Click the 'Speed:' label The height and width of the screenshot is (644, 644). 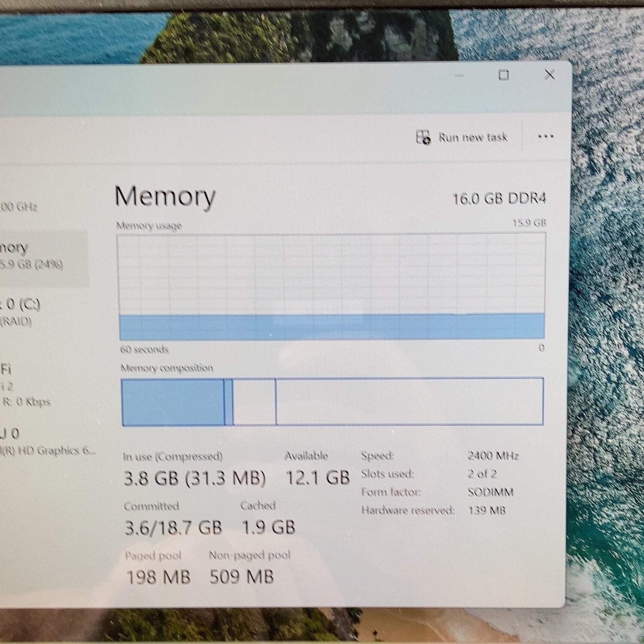pyautogui.click(x=377, y=456)
